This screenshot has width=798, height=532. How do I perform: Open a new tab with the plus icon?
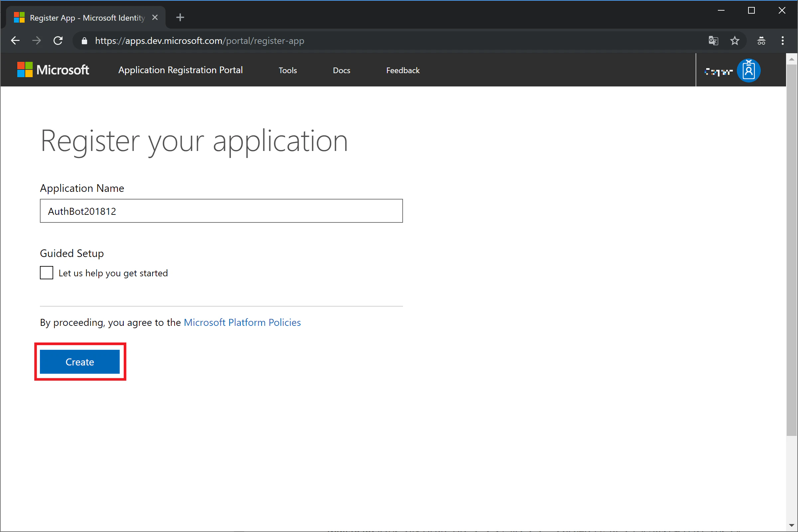(180, 17)
